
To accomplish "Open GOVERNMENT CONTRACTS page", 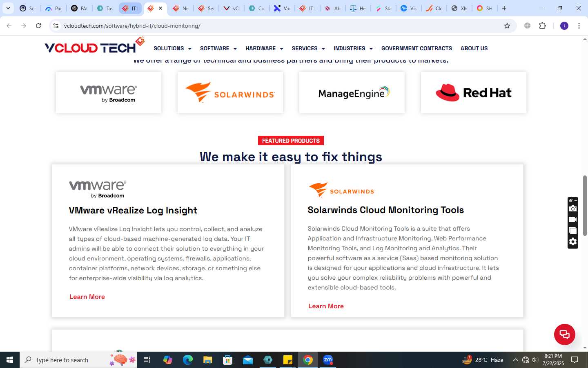I will (416, 48).
